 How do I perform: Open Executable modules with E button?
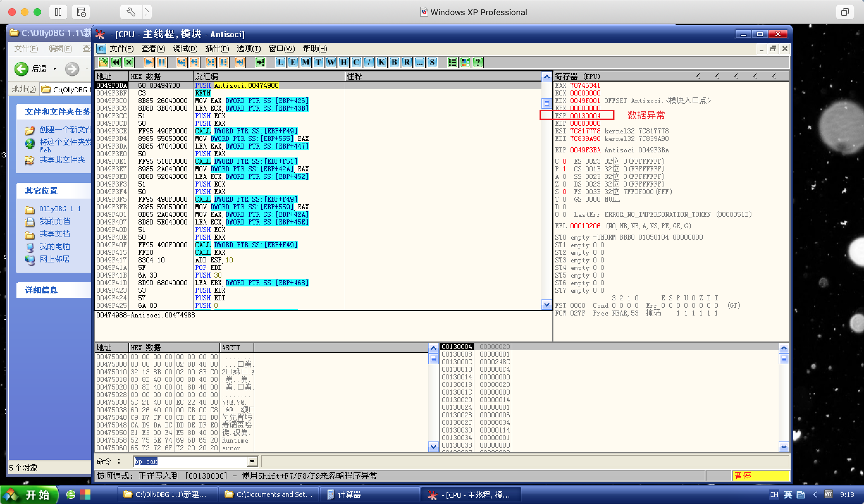(x=293, y=62)
